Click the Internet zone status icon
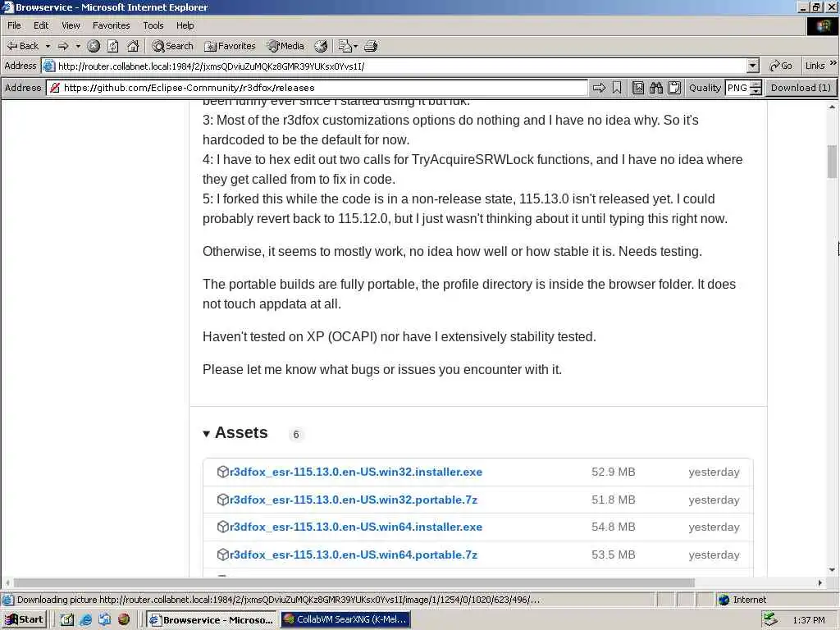 [724, 600]
